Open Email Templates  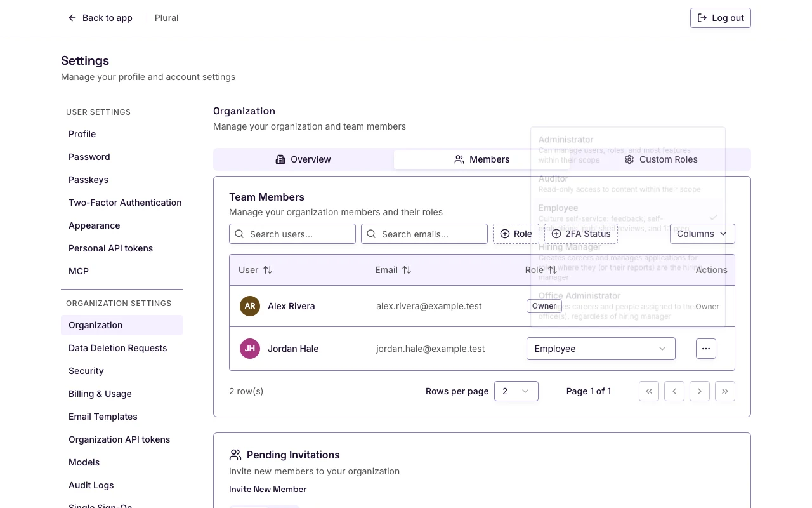122,417
